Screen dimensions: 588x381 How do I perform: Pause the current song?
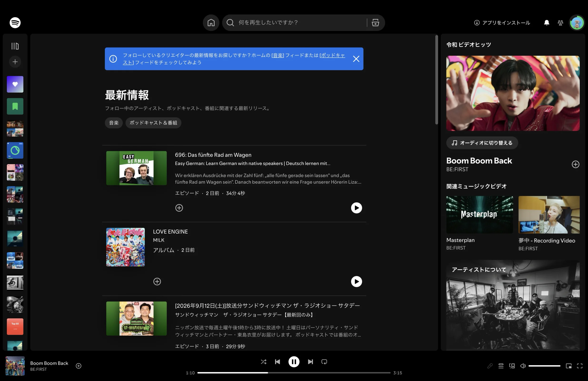click(x=294, y=362)
